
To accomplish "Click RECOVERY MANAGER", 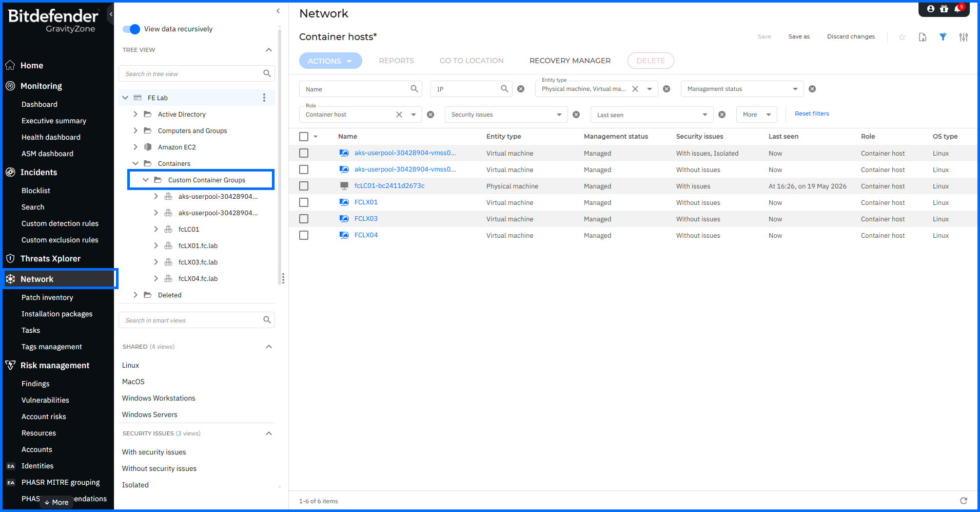I will pyautogui.click(x=570, y=61).
